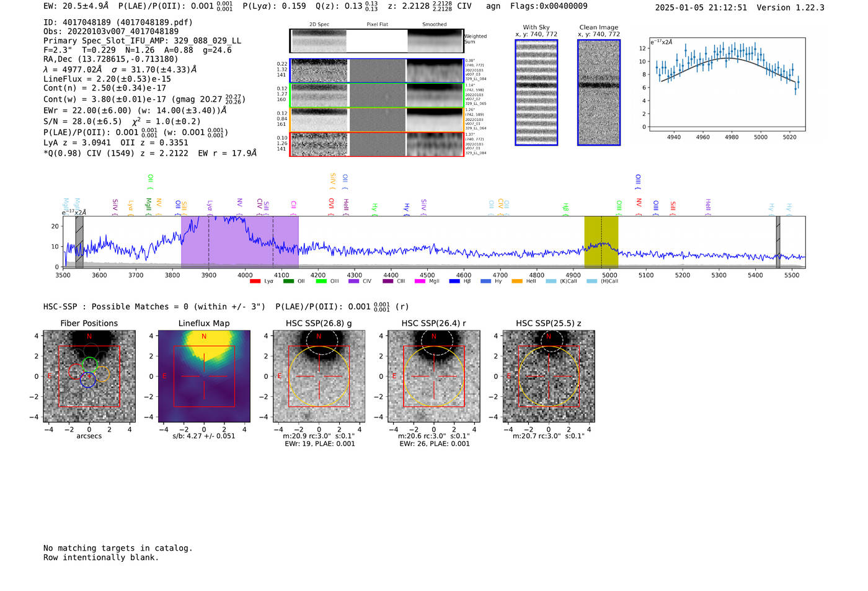Click the 'P(Lyα): 0.159' header value
Image resolution: width=868 pixels, height=591 pixels.
tap(274, 6)
